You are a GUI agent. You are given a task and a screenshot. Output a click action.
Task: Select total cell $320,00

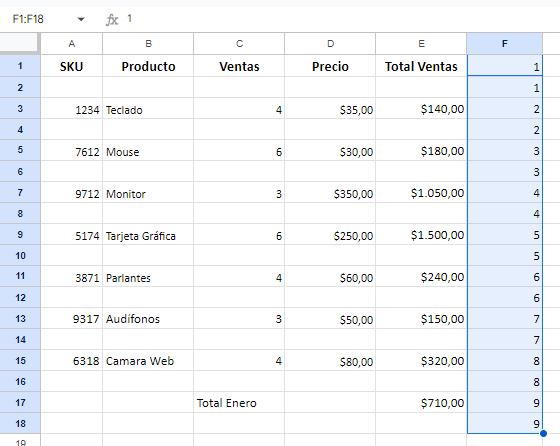pyautogui.click(x=421, y=361)
